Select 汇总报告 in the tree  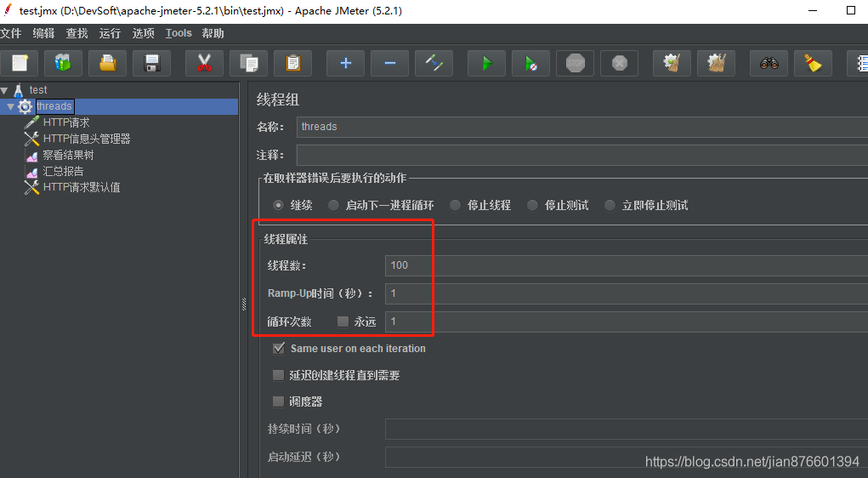point(63,171)
